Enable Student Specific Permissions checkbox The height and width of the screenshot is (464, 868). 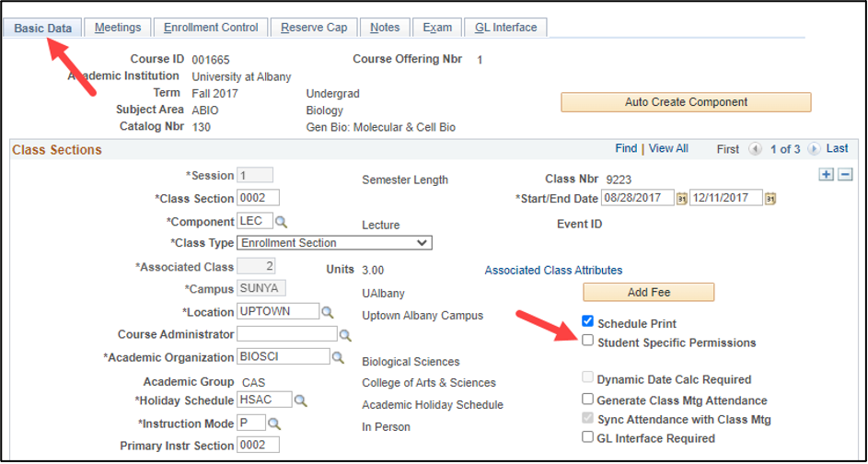pos(587,341)
